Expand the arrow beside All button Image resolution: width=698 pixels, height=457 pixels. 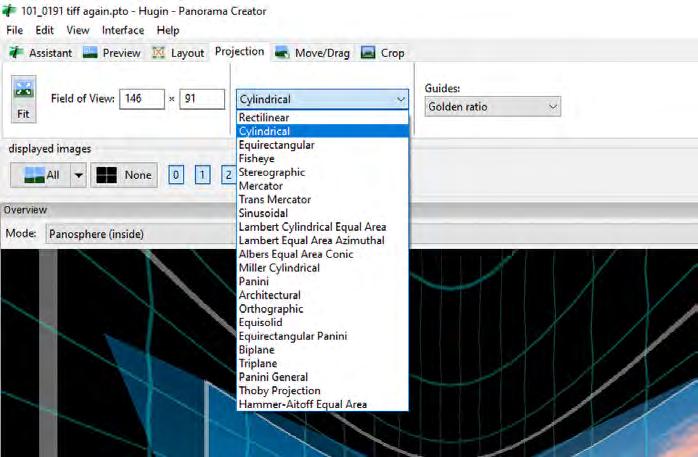[x=78, y=175]
